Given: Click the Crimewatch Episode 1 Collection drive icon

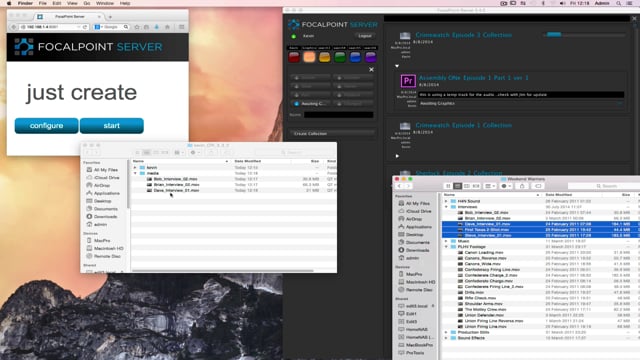Looking at the screenshot, I should (404, 126).
